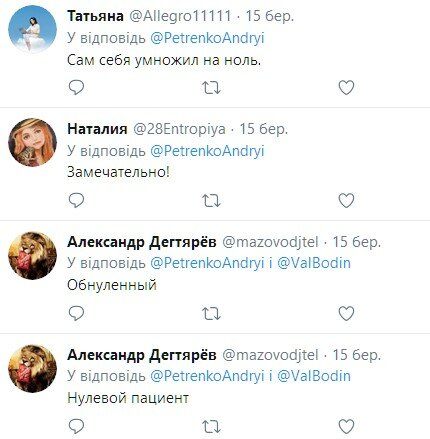The image size is (430, 439).
Task: Retweet Татьяна's "Сам себя умножил" tweet
Action: pos(211,88)
